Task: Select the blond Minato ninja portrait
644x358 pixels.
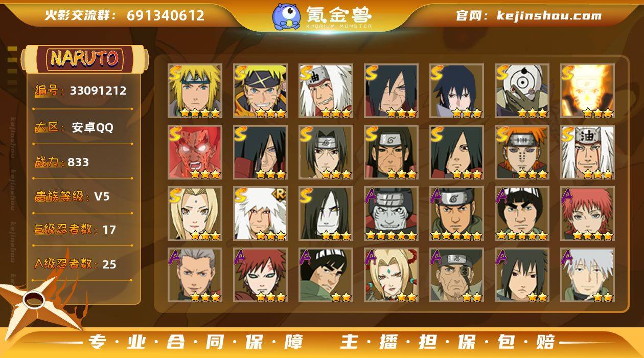Action: click(x=195, y=91)
